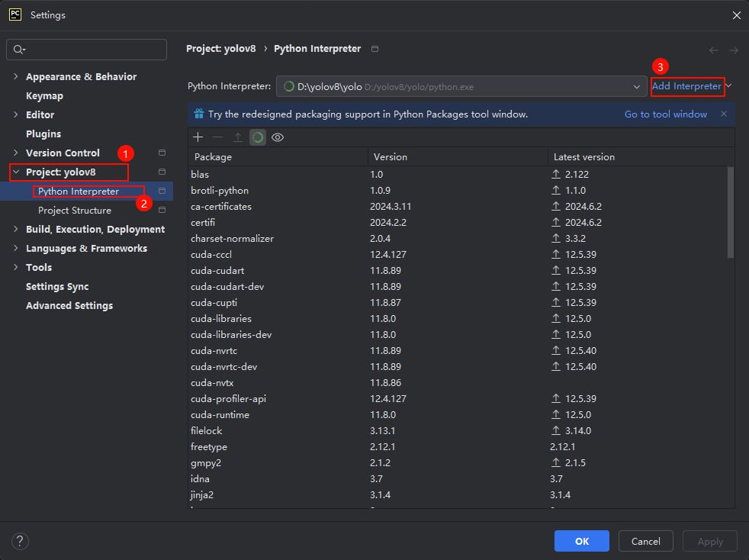The height and width of the screenshot is (560, 749).
Task: Click upgrade arrow icon for gmpy2
Action: (x=556, y=462)
